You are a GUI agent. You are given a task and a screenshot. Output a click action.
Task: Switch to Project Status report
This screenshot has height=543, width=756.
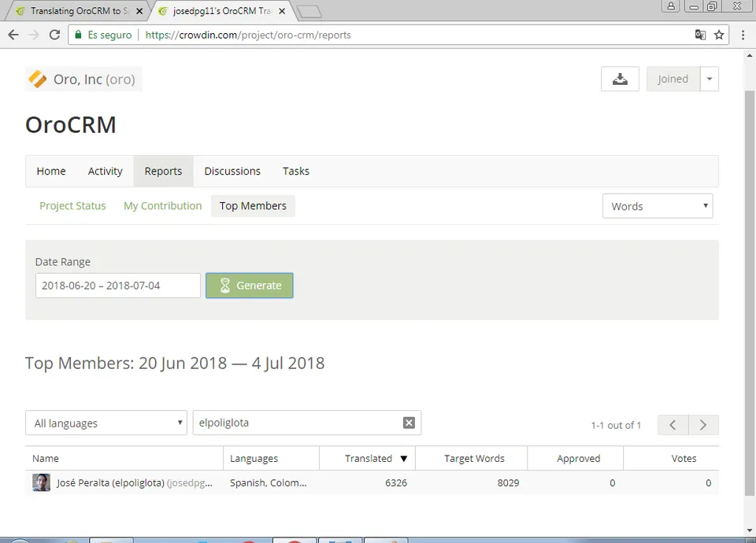[x=72, y=205]
